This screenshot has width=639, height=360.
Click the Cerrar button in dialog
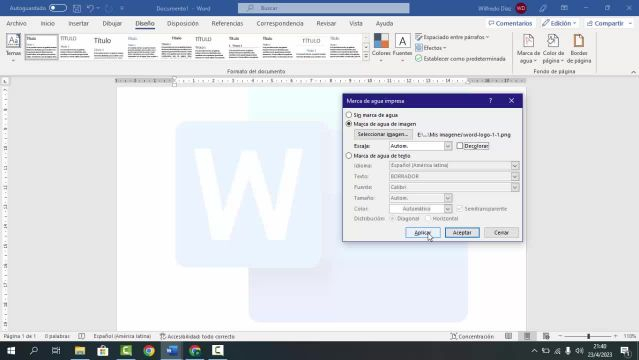coord(501,232)
